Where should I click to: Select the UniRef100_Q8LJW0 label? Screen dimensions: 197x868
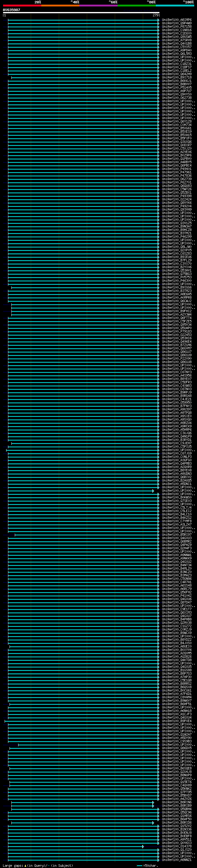(177, 247)
